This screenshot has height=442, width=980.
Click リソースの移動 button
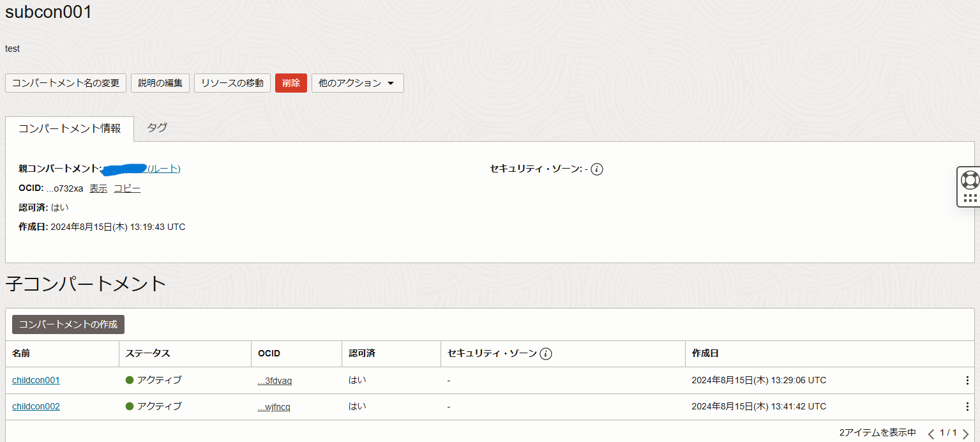(x=232, y=83)
